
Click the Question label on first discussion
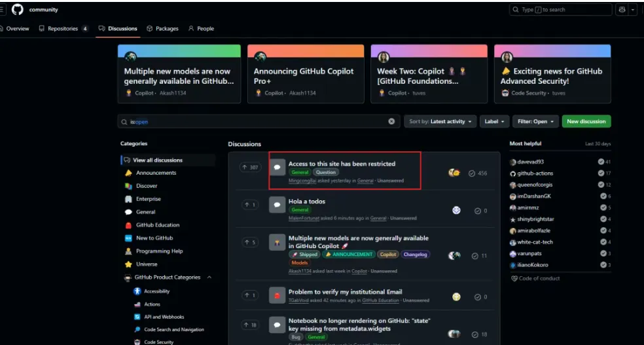click(326, 173)
